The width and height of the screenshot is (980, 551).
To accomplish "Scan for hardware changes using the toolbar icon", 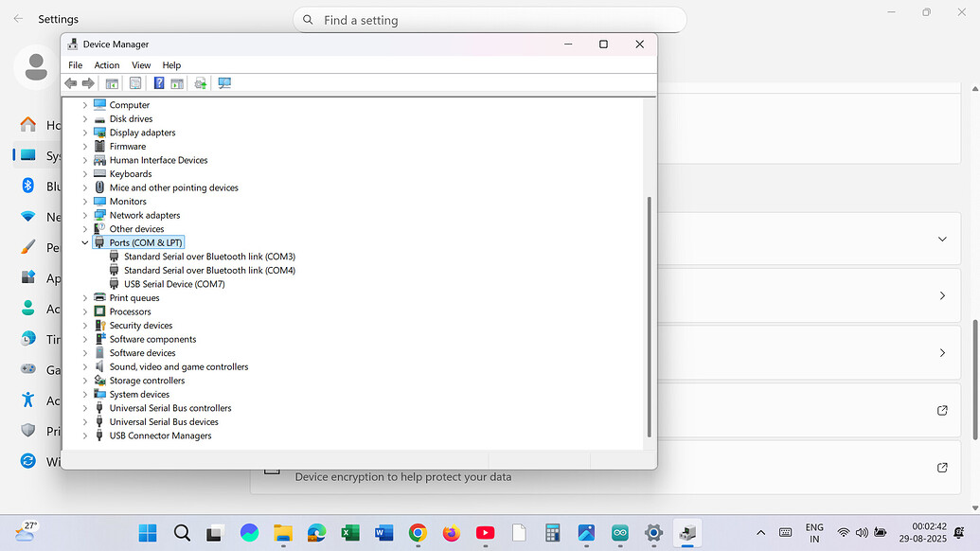I will tap(200, 82).
